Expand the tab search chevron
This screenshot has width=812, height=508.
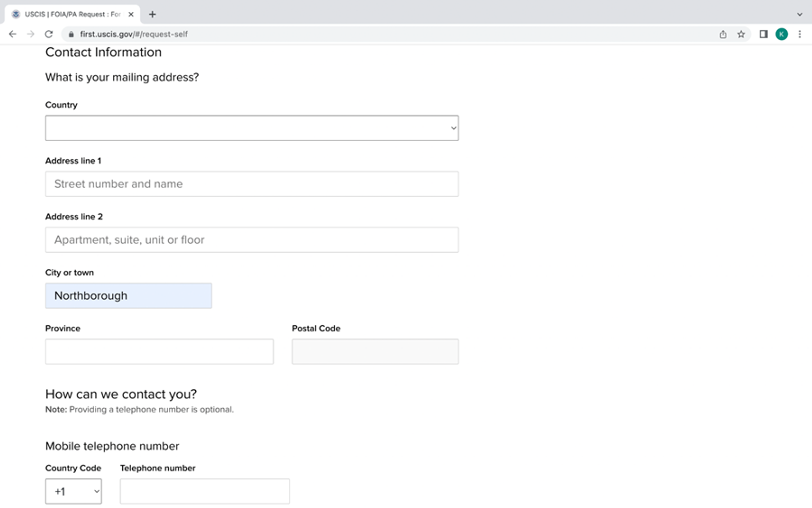(x=799, y=14)
